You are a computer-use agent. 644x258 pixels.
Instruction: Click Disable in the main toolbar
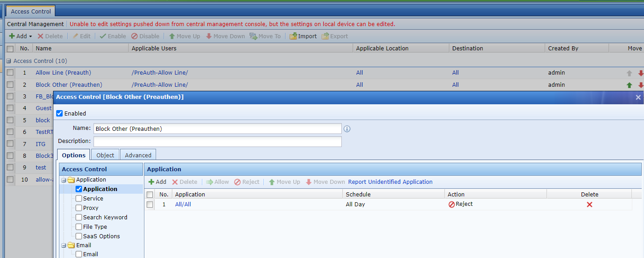pos(145,36)
